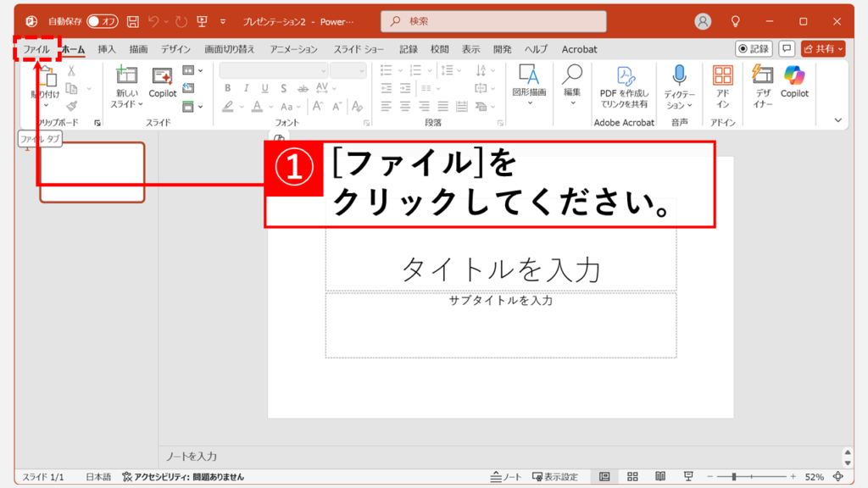Toggle italic formatting button
The width and height of the screenshot is (868, 488).
point(246,88)
